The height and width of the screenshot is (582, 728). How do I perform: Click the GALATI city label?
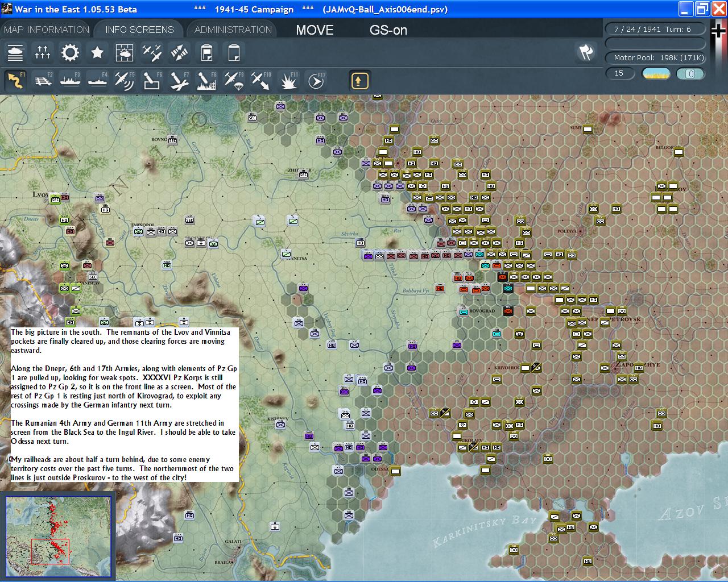coord(233,542)
